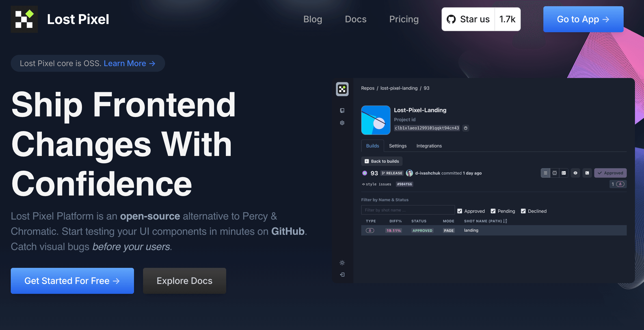Open the terminal logs icon button
Image resolution: width=644 pixels, height=330 pixels.
[587, 173]
